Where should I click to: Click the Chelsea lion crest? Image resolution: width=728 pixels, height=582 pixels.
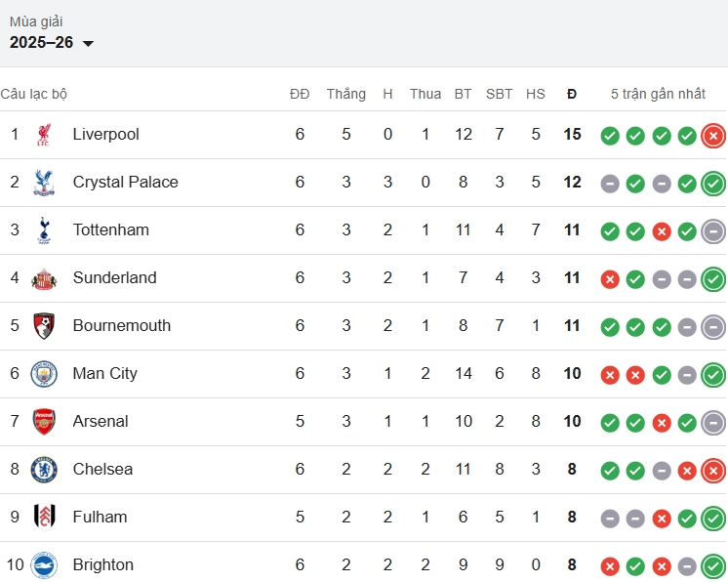(x=44, y=470)
